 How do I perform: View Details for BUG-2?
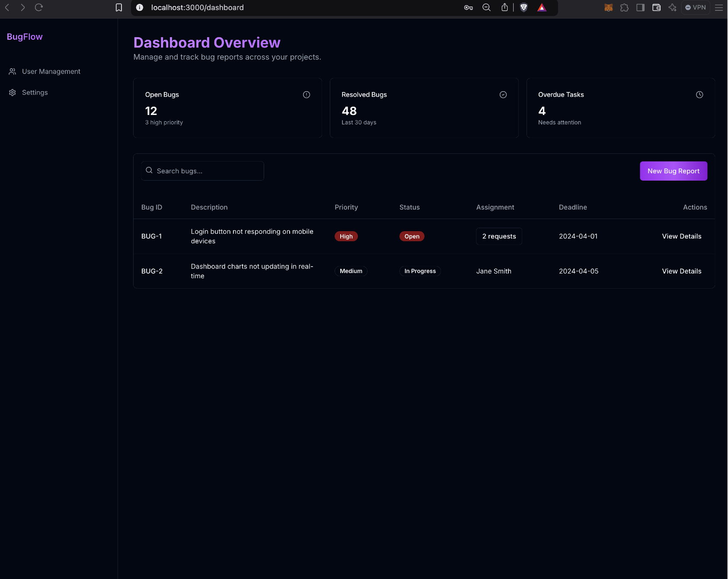coord(681,271)
